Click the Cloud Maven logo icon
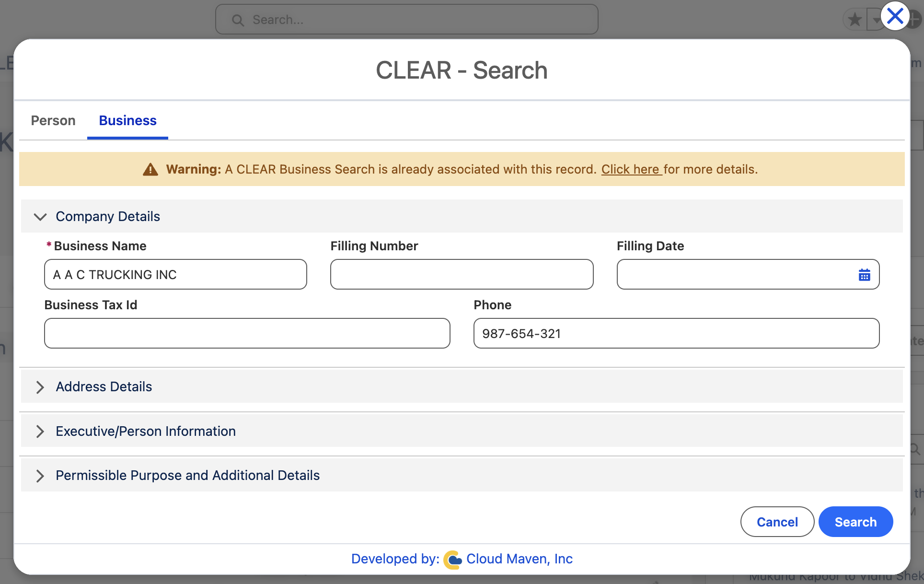The image size is (924, 584). [x=452, y=560]
